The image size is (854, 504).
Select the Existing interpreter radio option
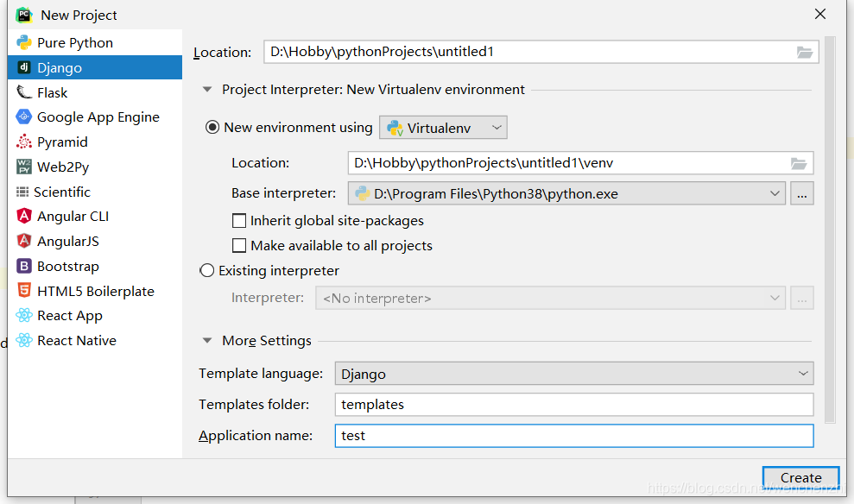(x=207, y=270)
